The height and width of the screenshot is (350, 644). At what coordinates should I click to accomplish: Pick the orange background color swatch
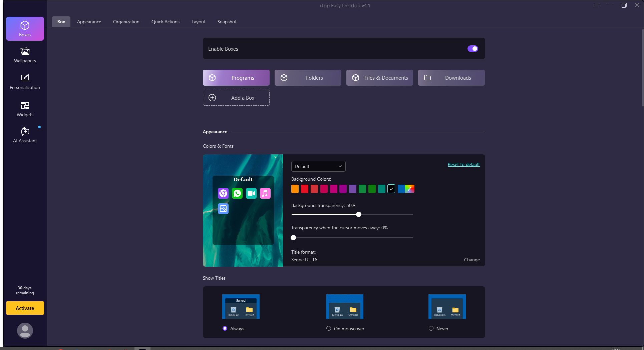pos(295,189)
